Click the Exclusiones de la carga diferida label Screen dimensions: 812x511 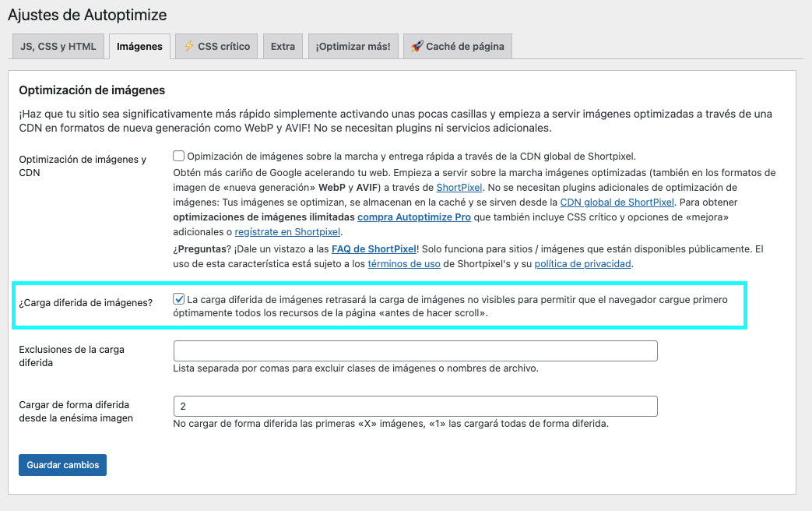click(x=72, y=356)
